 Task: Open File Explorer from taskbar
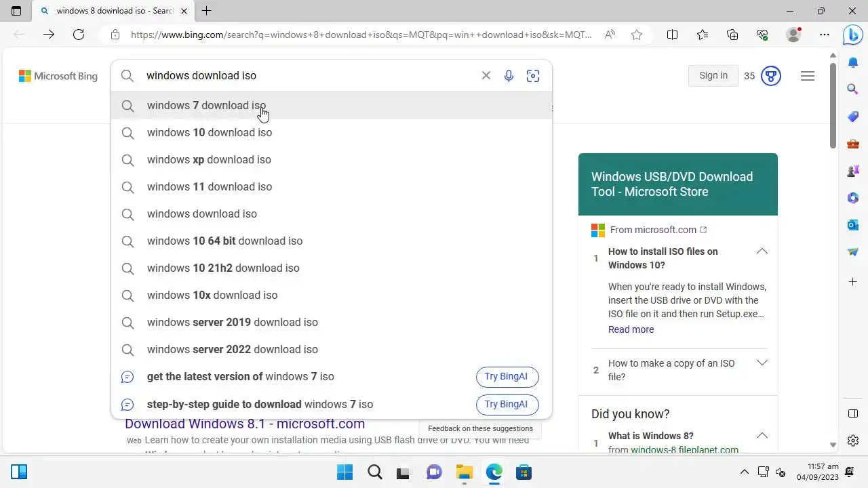point(464,472)
